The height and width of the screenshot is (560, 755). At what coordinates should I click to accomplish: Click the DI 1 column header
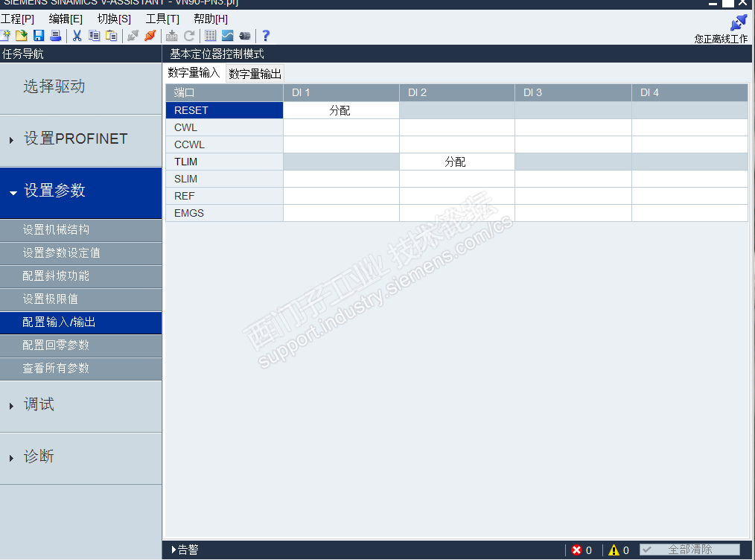click(x=341, y=92)
